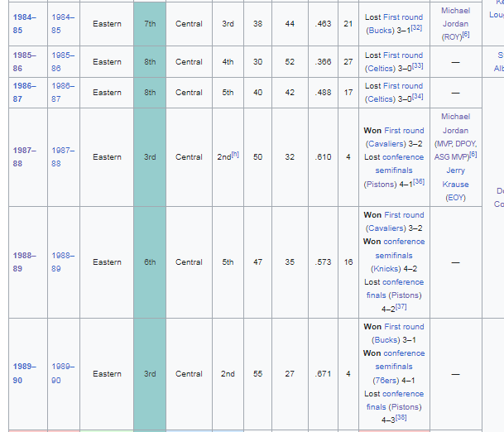Open the EOY award link
Image resolution: width=504 pixels, height=432 pixels.
[455, 198]
